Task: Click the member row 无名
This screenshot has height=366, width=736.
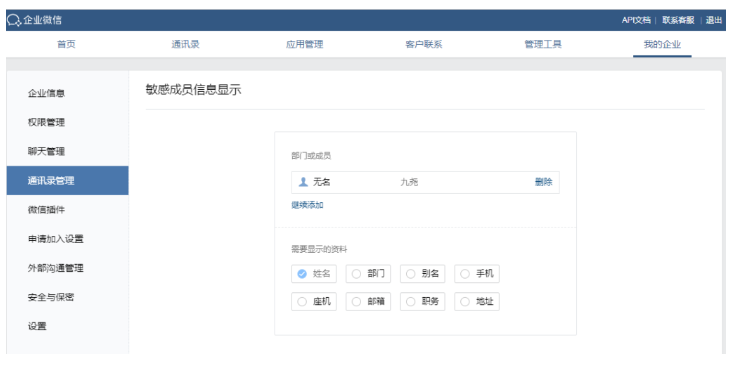Action: point(425,182)
